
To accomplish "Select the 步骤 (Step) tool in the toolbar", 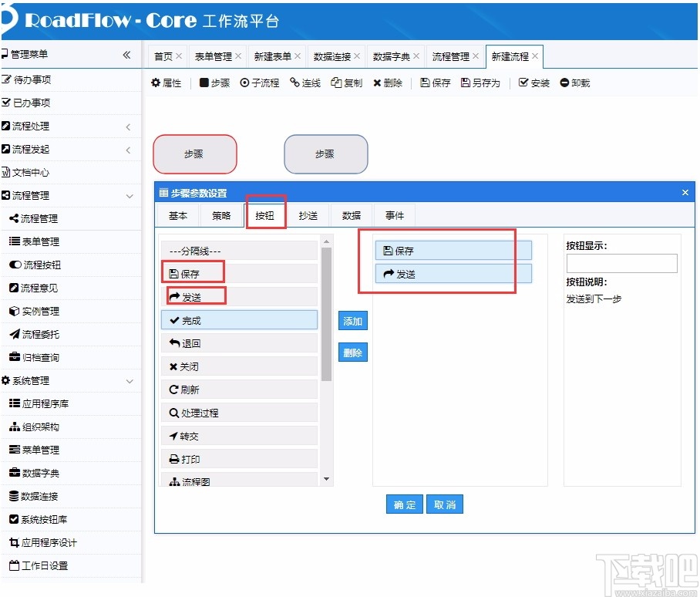I will pos(214,83).
